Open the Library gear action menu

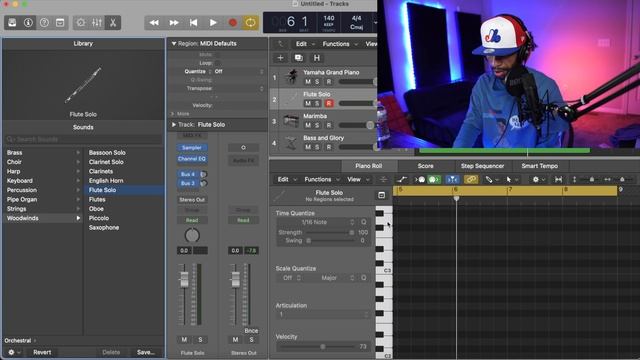(13, 352)
